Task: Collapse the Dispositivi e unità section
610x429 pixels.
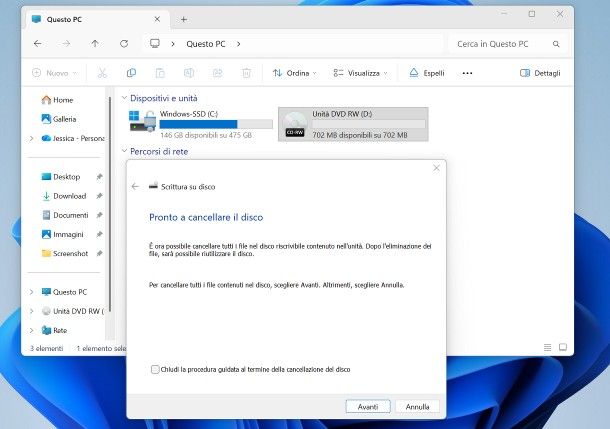Action: (x=124, y=98)
